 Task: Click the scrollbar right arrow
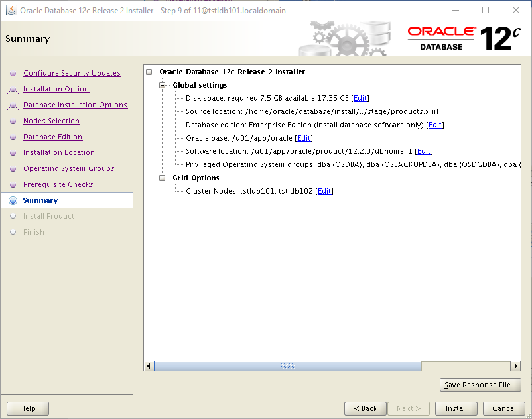click(515, 366)
